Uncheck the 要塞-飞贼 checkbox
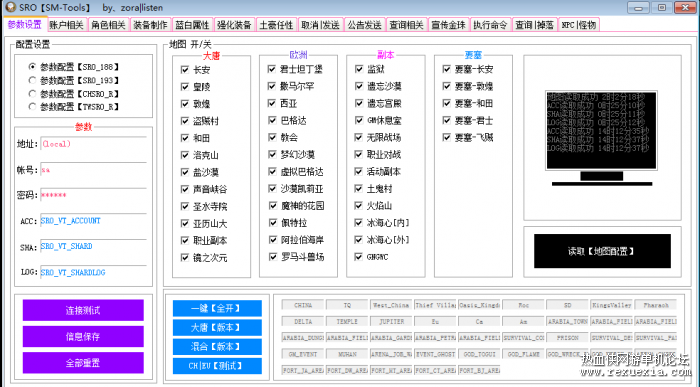 (x=446, y=137)
